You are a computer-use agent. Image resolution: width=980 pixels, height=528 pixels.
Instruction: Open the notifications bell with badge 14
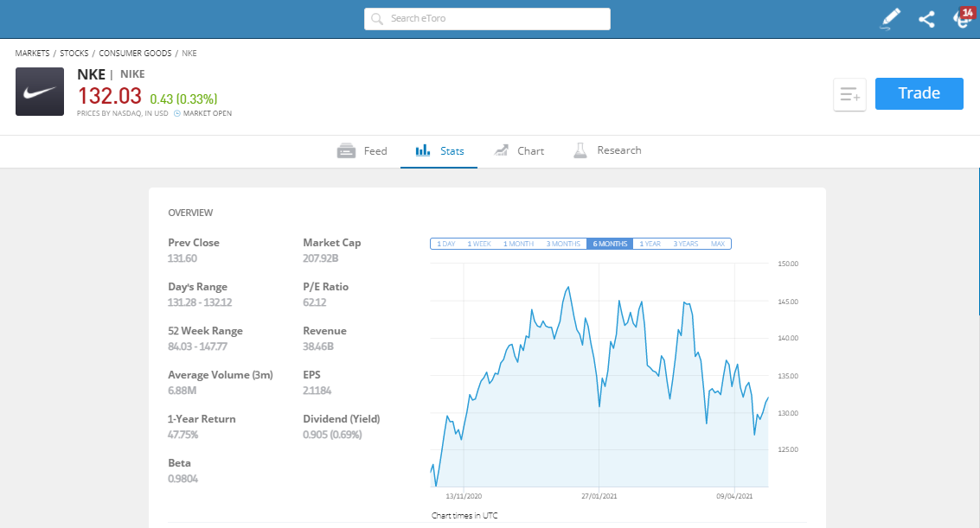[x=962, y=18]
